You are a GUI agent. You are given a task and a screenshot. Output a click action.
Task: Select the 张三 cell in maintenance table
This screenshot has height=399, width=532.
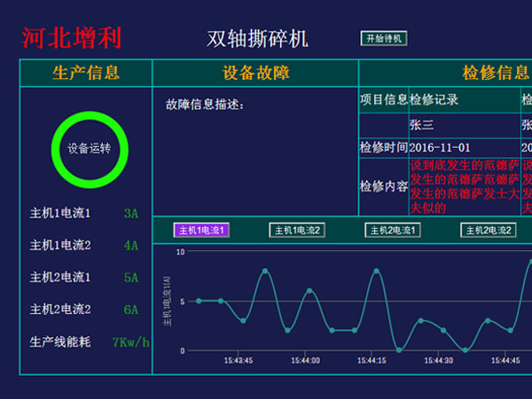[x=421, y=124]
